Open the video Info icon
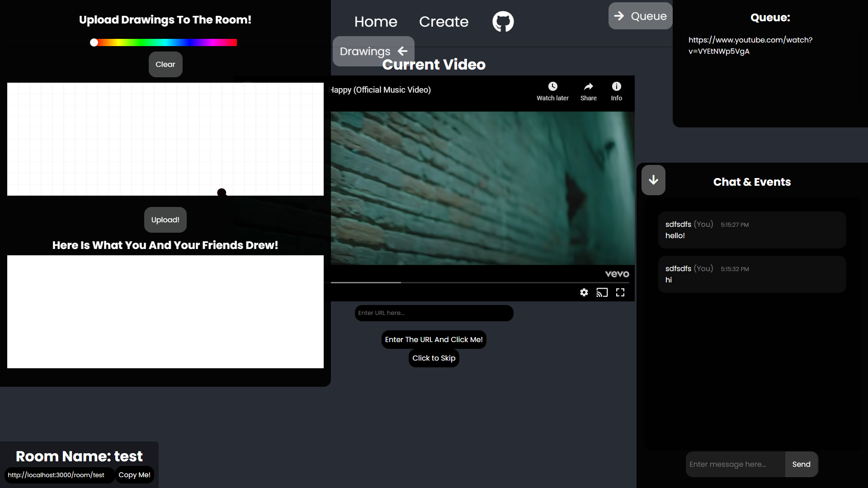Image resolution: width=868 pixels, height=488 pixels. [616, 87]
